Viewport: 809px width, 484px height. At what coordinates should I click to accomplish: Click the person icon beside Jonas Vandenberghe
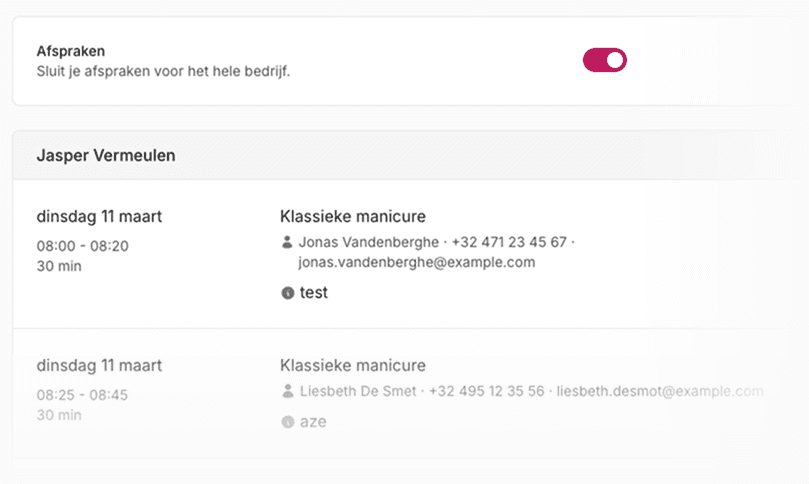287,242
